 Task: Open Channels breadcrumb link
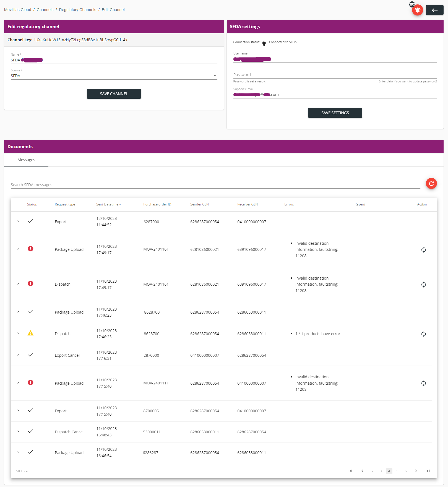[45, 10]
